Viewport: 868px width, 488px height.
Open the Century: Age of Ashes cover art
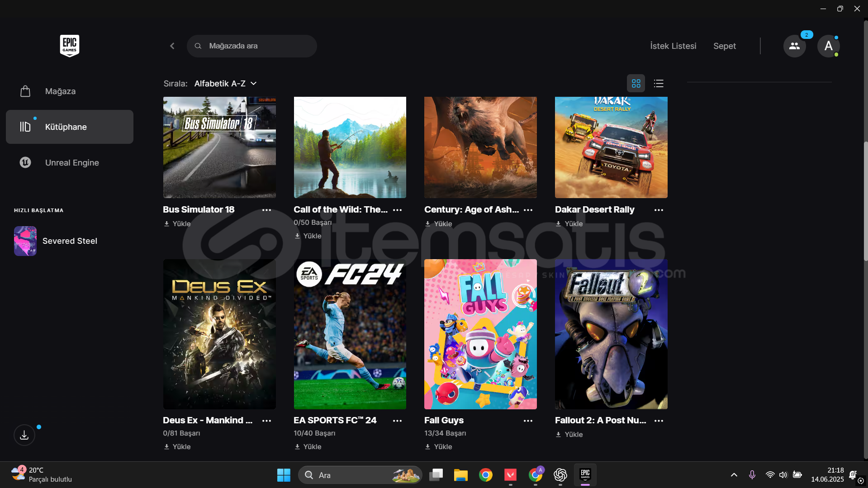pos(480,147)
